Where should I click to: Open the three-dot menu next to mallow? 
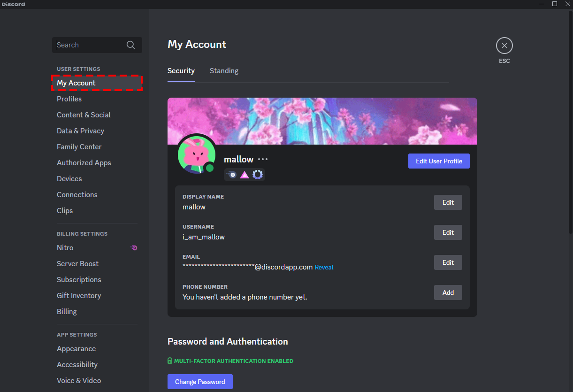tap(262, 159)
